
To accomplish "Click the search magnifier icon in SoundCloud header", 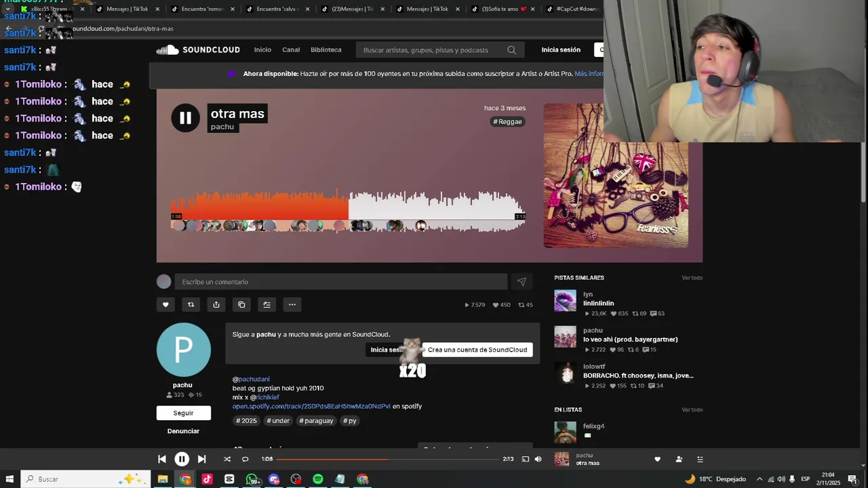I will pyautogui.click(x=511, y=50).
